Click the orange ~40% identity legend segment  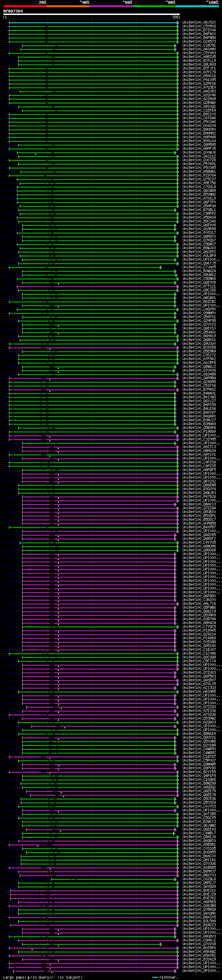(68, 6)
